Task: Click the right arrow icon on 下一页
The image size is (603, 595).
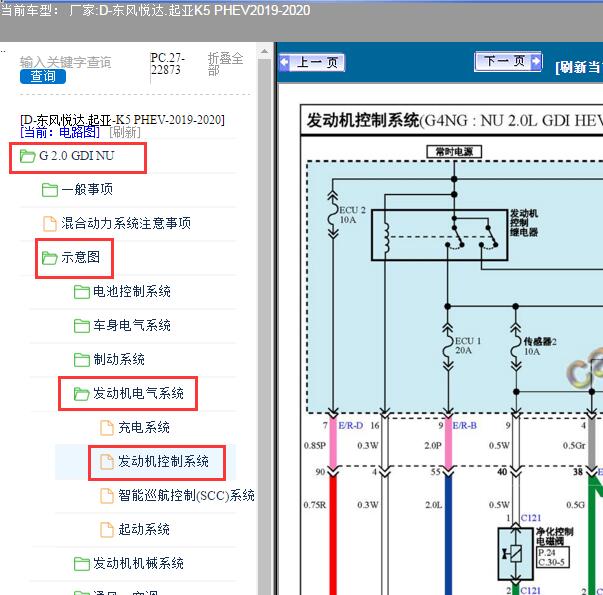Action: pos(536,61)
